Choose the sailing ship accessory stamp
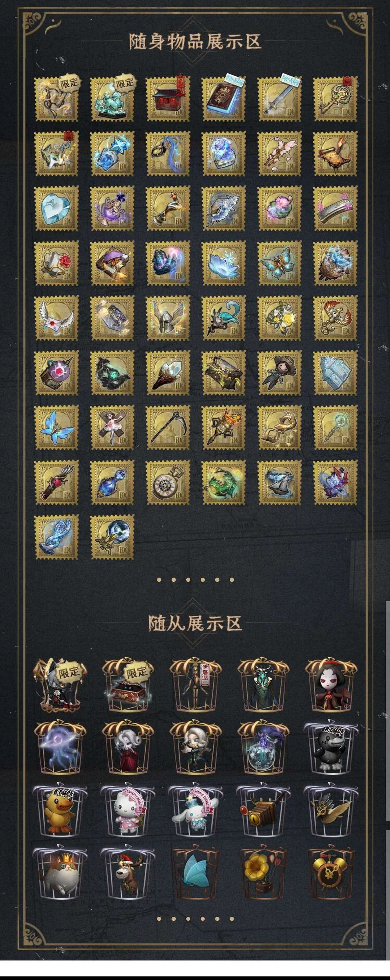390x980 pixels. (x=279, y=482)
